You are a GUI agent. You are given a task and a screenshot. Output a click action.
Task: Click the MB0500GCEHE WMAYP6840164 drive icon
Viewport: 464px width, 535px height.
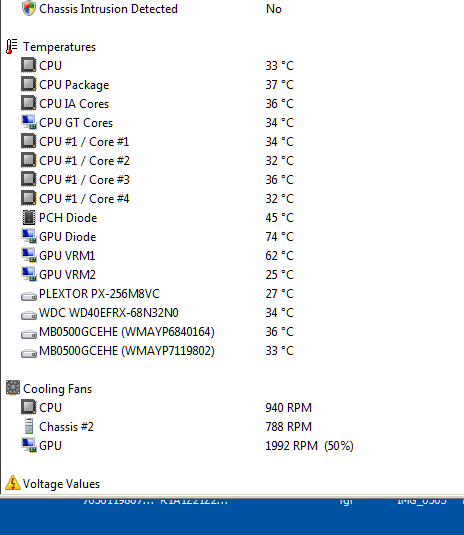tap(29, 334)
